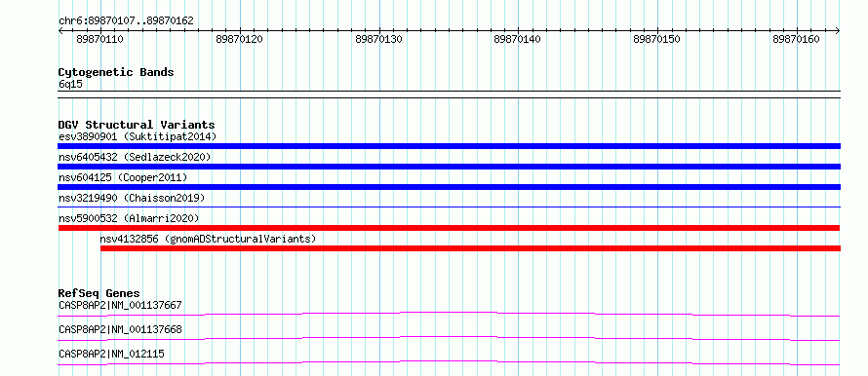Image resolution: width=868 pixels, height=376 pixels.
Task: Click ruler position 89870160
Action: pos(796,40)
